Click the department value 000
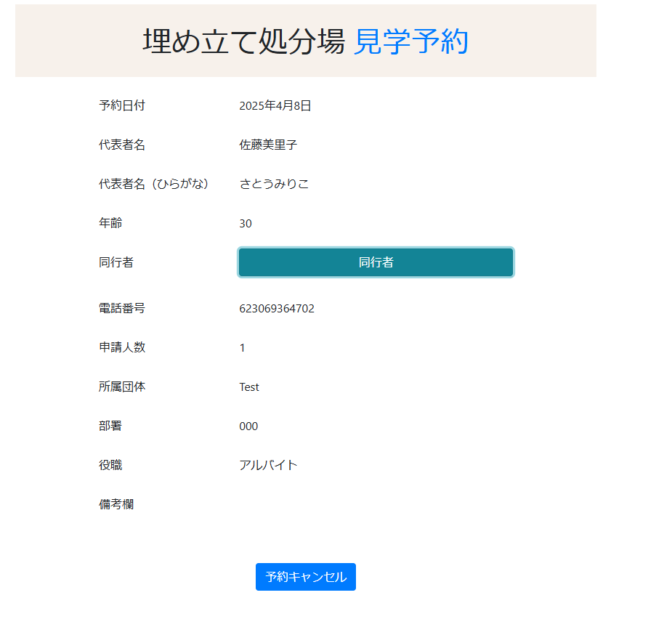This screenshot has height=635, width=672. pyautogui.click(x=248, y=426)
